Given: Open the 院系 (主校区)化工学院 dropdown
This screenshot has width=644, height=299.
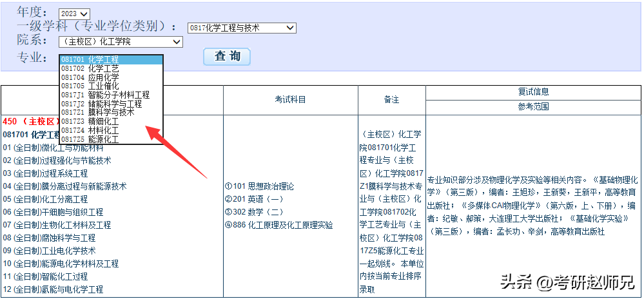Looking at the screenshot, I should click(x=121, y=42).
